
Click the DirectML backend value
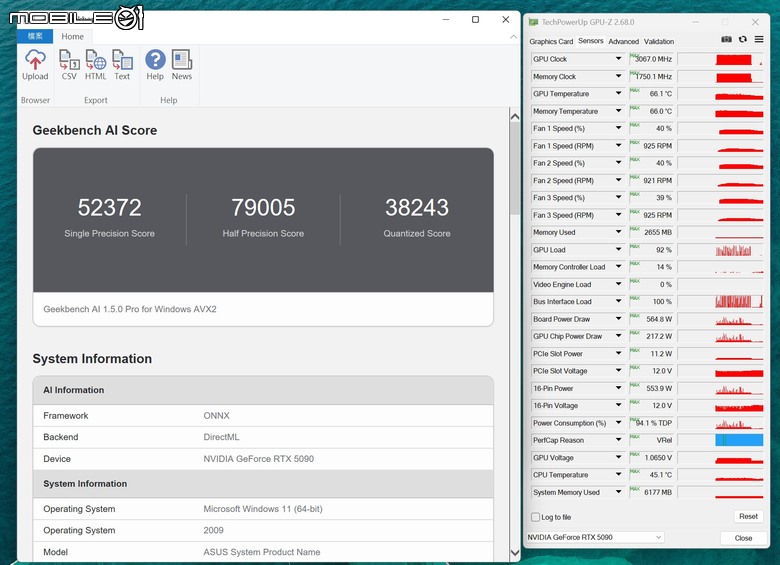(221, 437)
